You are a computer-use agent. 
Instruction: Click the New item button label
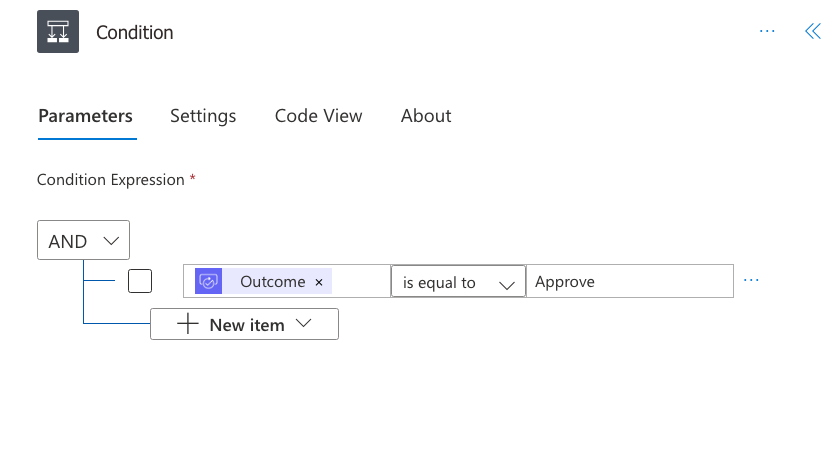pos(247,325)
